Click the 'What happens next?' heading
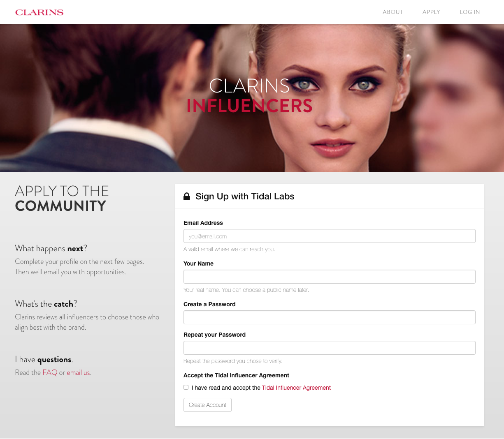This screenshot has height=439, width=504. (51, 248)
